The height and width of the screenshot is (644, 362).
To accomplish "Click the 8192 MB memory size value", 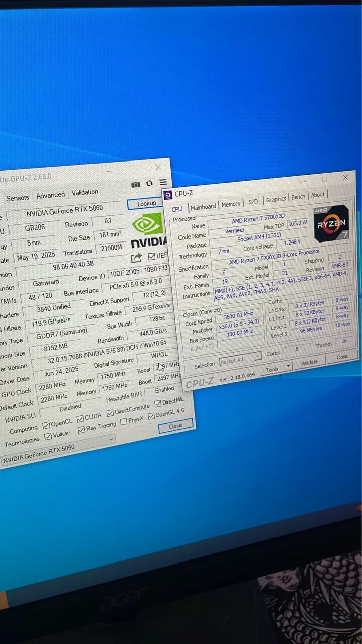I will (56, 347).
